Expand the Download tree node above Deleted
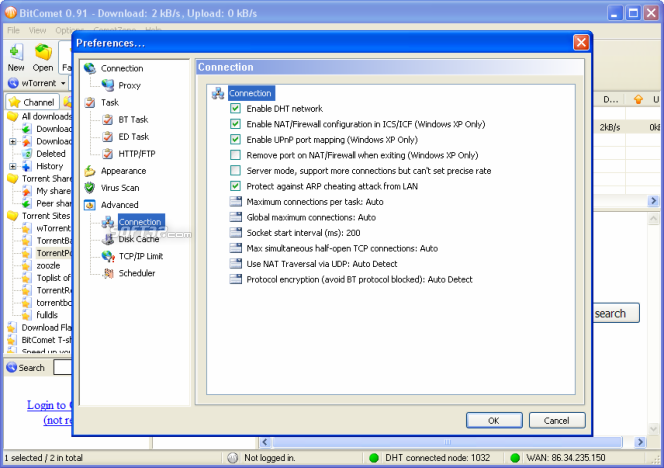This screenshot has width=664, height=468. (x=13, y=141)
